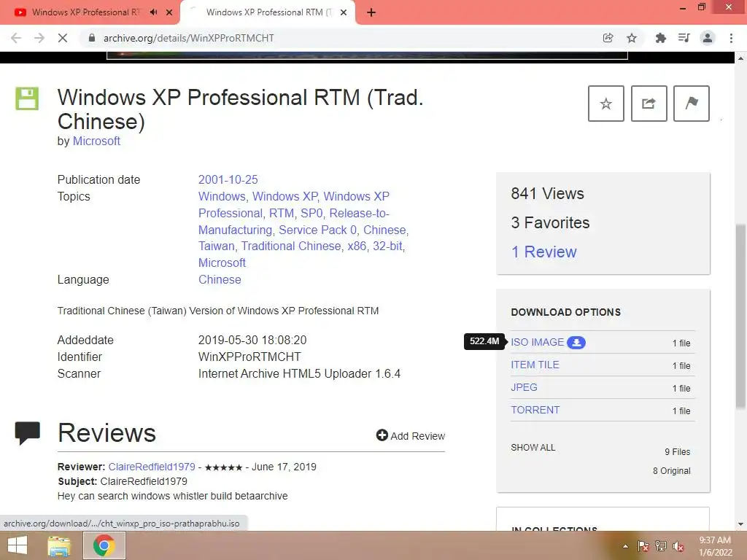The height and width of the screenshot is (560, 747).
Task: Click the page vertical scrollbar thumb
Action: (x=740, y=316)
